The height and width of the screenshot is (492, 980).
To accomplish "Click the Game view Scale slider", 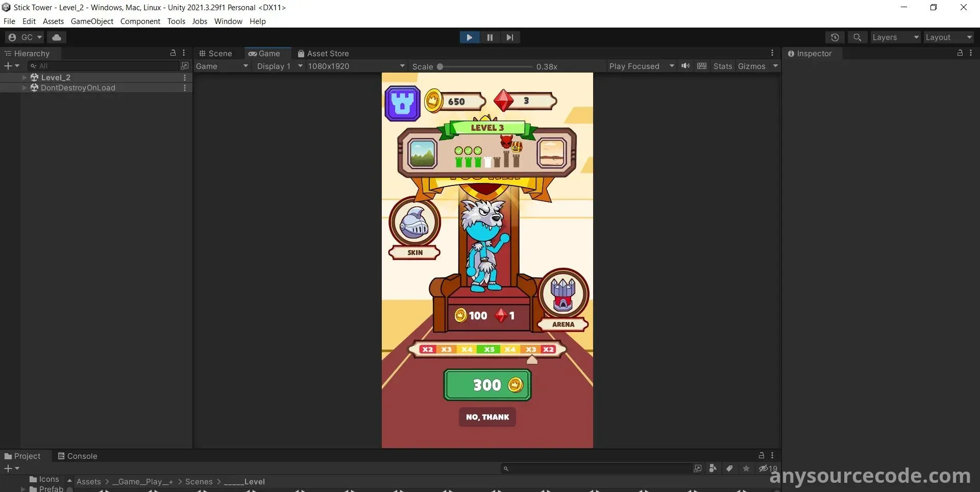I will (x=485, y=67).
